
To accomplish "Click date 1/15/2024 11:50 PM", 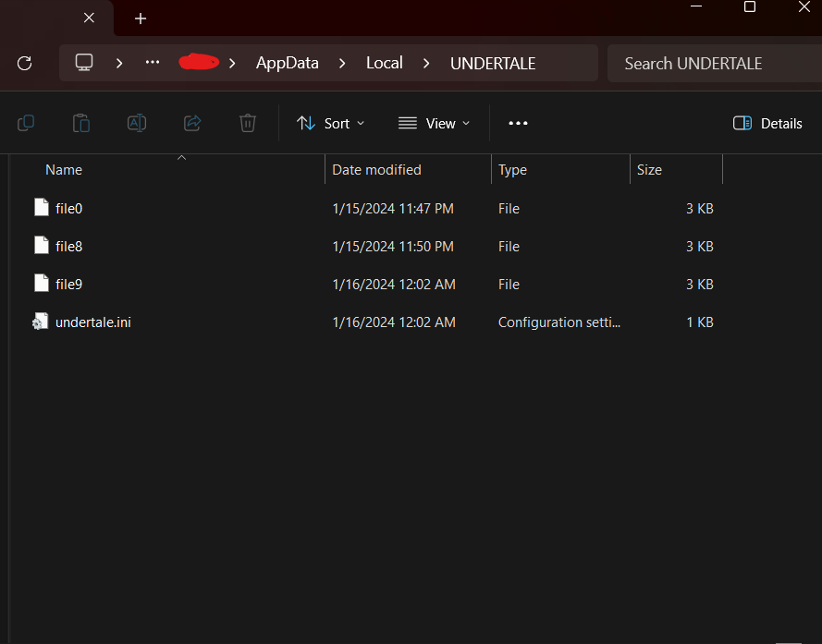I will [x=393, y=247].
